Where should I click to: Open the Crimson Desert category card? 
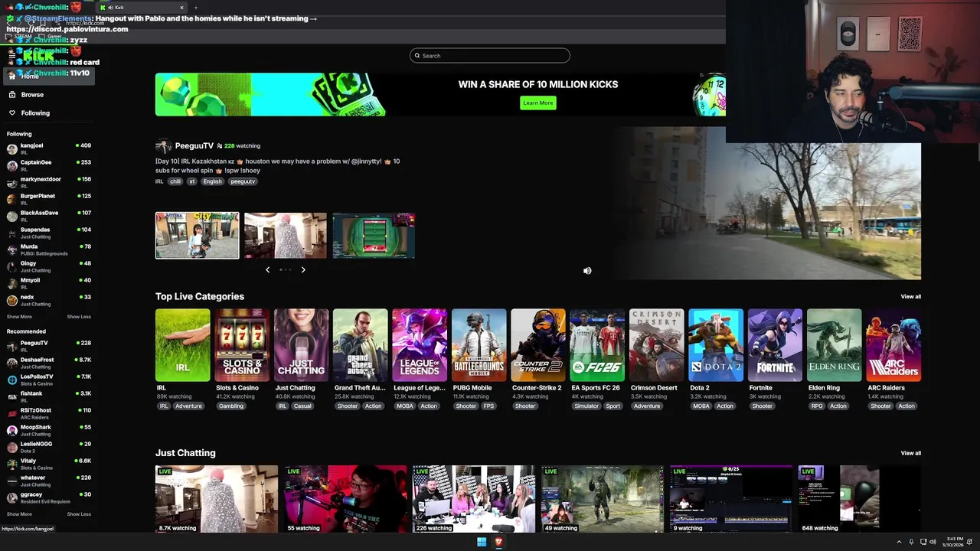coord(657,345)
